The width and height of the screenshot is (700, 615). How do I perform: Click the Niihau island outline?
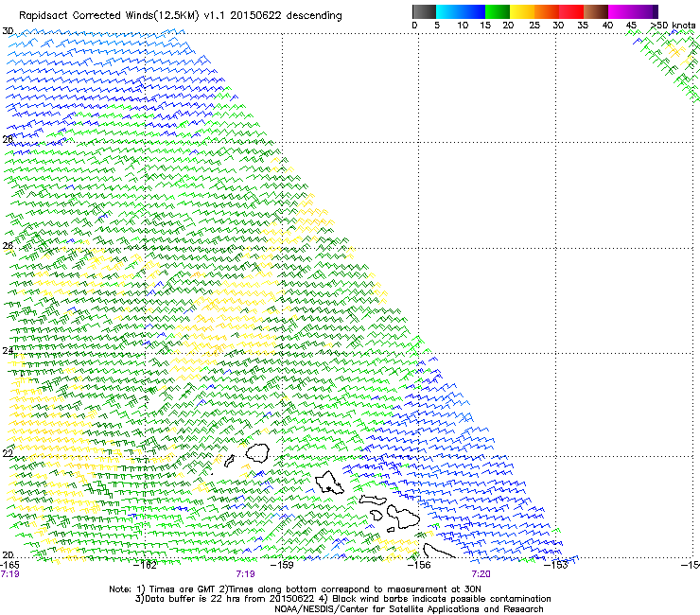(x=230, y=461)
